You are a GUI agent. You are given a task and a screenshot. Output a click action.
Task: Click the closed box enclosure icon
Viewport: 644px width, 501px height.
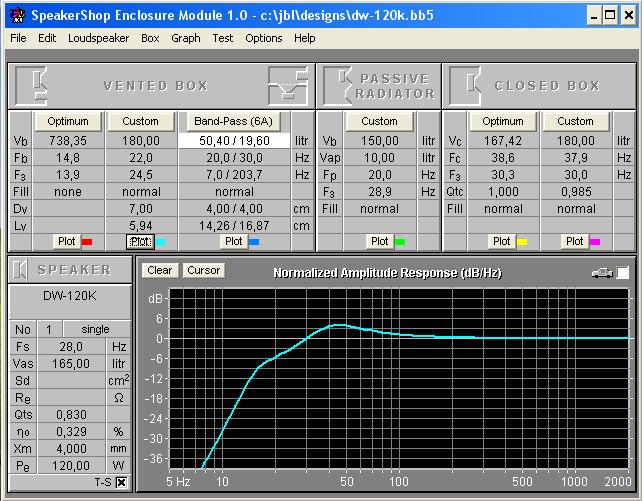465,86
